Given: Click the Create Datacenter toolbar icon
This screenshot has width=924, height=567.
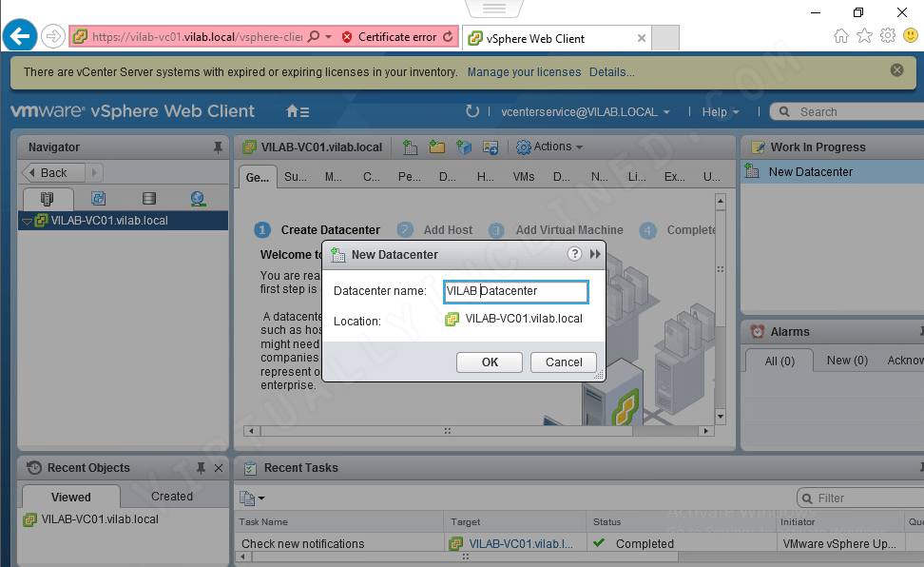Looking at the screenshot, I should (x=410, y=147).
